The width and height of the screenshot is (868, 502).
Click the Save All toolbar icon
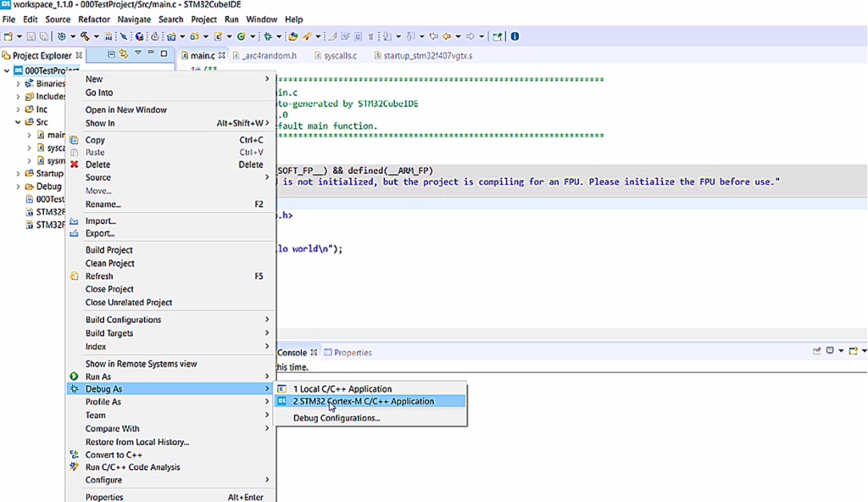(x=44, y=36)
